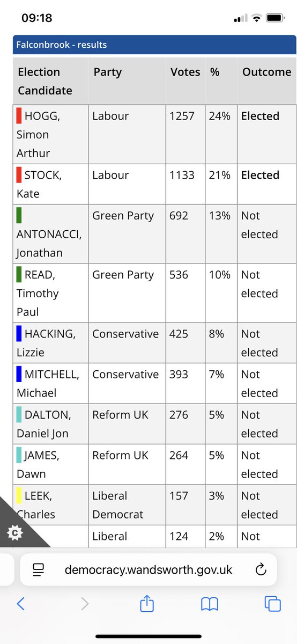Open the page reader menu icon
297x644 pixels.
tap(38, 570)
